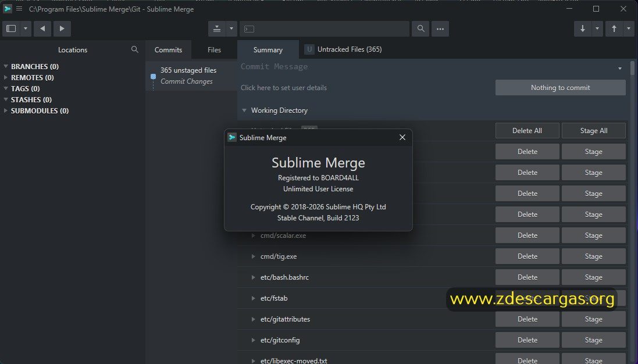Delete the etc/gitconfig file

(x=527, y=340)
